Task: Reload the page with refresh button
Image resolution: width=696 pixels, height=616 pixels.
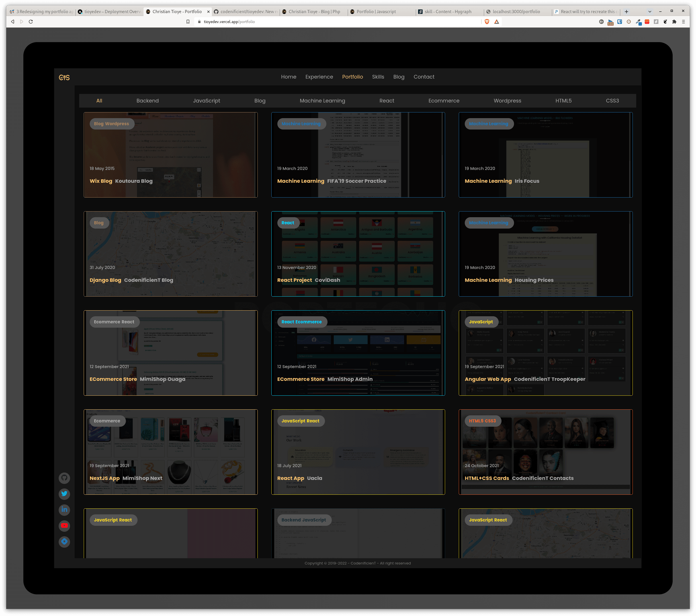Action: tap(31, 22)
